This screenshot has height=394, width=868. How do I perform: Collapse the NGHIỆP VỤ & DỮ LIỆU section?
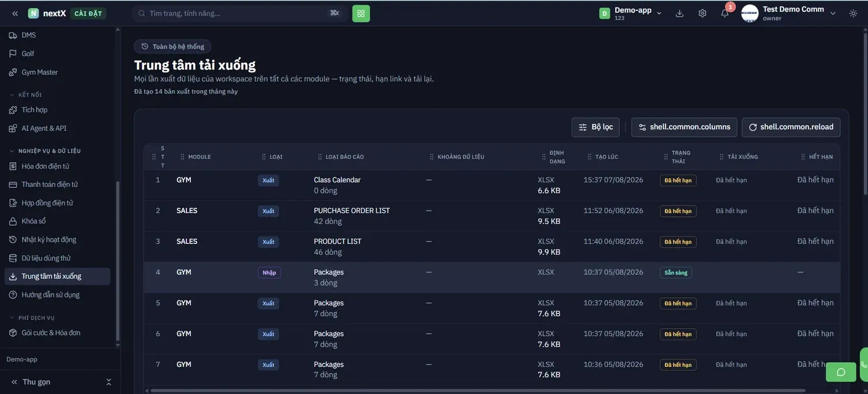(x=45, y=151)
